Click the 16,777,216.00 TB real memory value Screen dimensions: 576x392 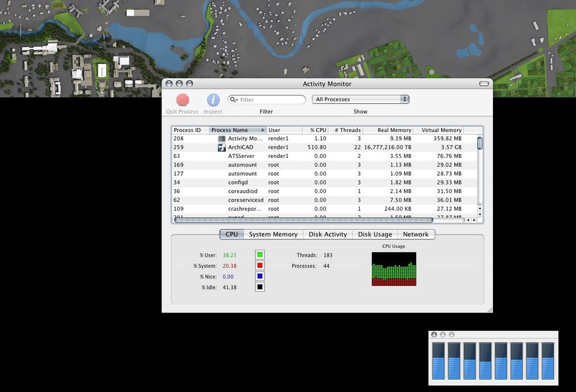[387, 148]
